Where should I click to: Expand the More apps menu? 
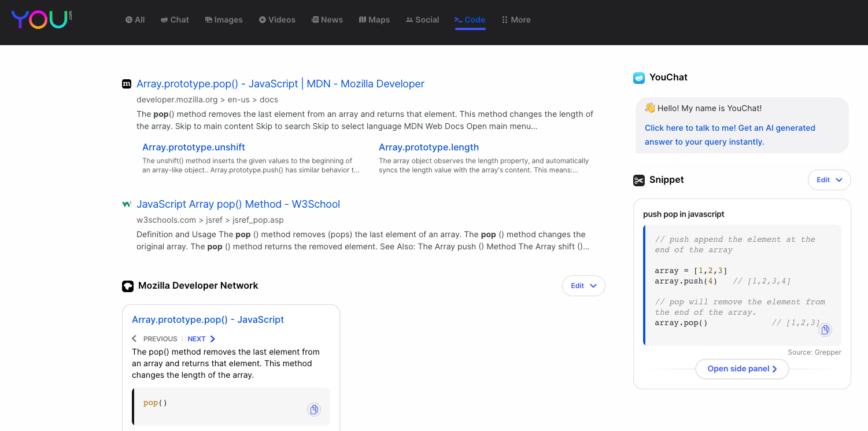tap(516, 20)
